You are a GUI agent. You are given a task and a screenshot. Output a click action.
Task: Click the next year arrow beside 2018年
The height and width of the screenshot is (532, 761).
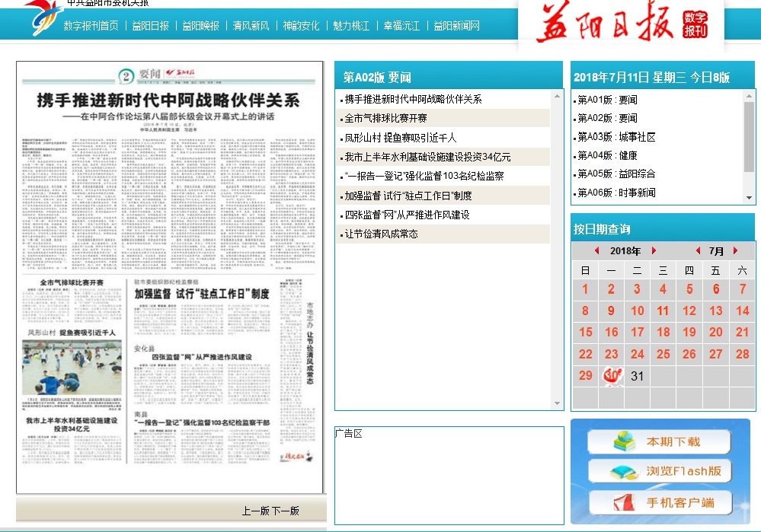tap(654, 251)
